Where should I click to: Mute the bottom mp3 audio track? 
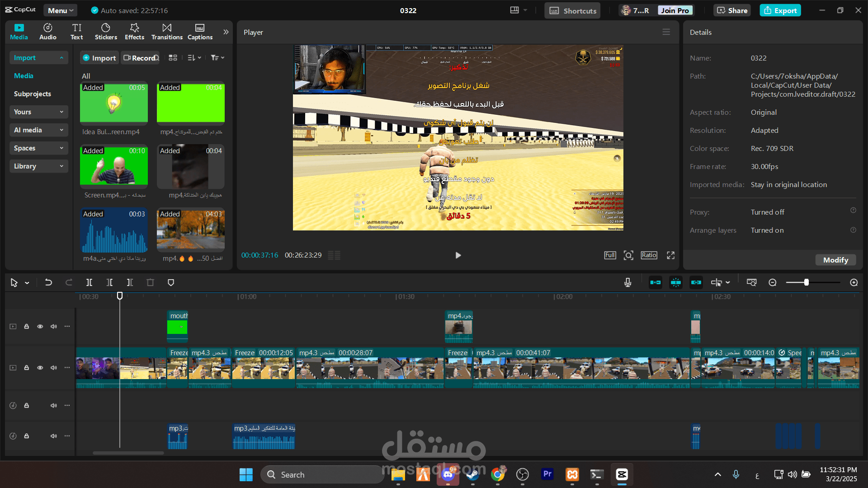[x=54, y=436]
